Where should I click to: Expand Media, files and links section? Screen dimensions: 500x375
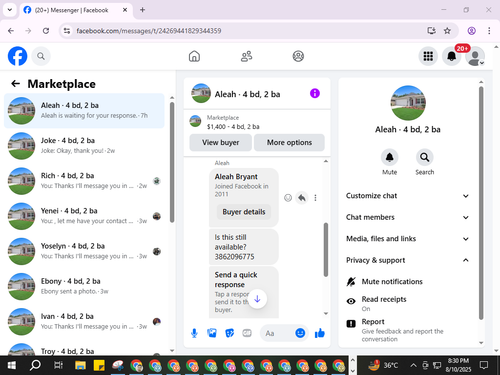(x=407, y=239)
